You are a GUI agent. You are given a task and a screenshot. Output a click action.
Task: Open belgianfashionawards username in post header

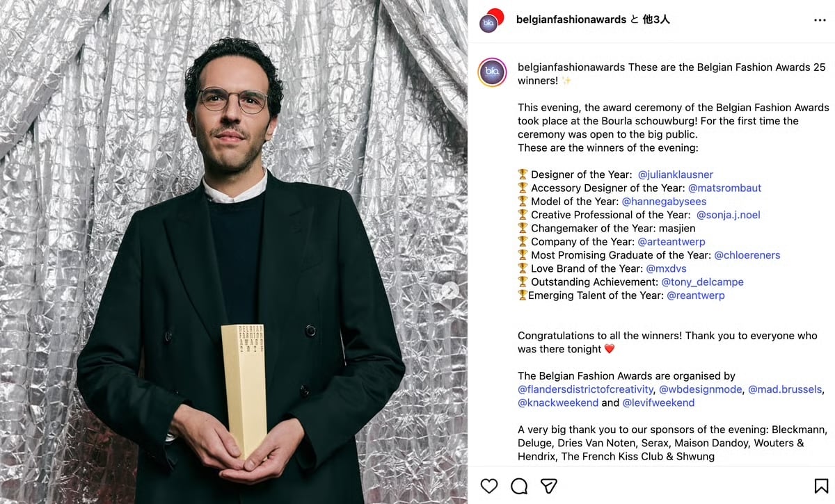point(571,19)
